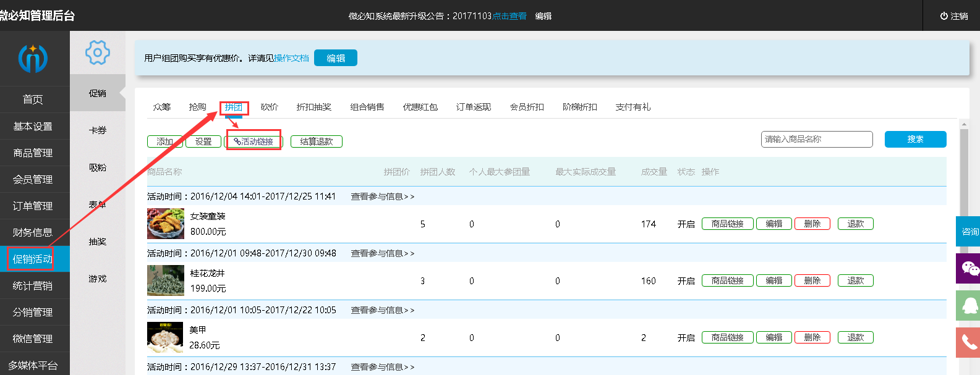The height and width of the screenshot is (375, 980).
Task: Click the blue logo icon in sidebar
Action: click(33, 59)
